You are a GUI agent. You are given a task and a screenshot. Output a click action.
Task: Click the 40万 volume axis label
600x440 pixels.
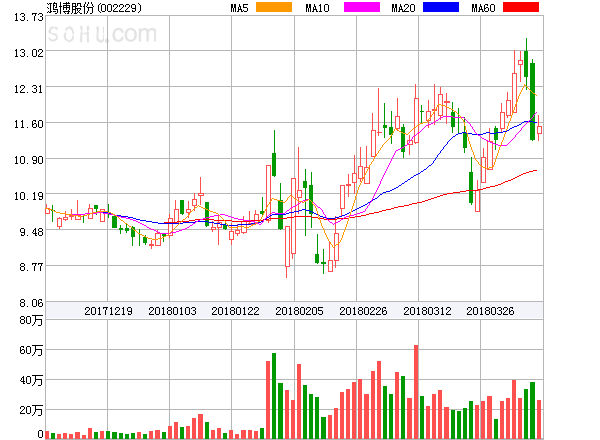(x=31, y=380)
